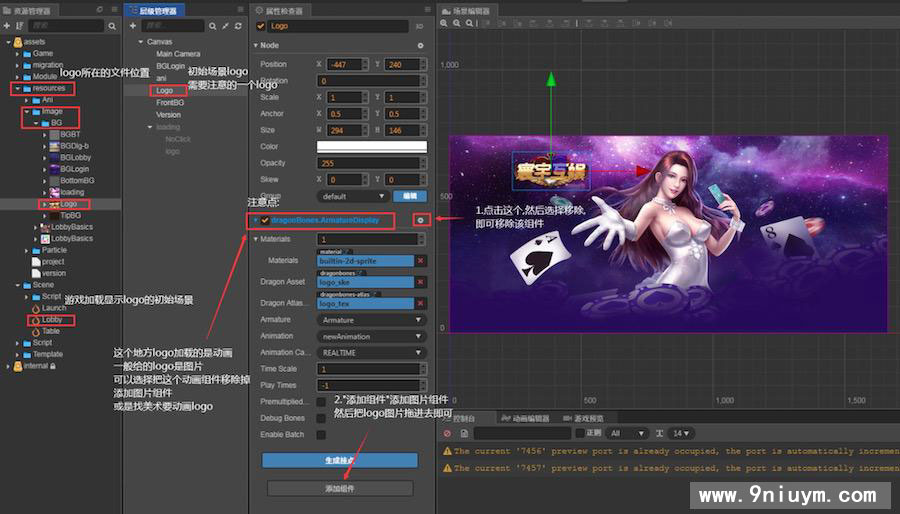900x514 pixels.
Task: Click the BGLobby image thumbnail
Action: tap(55, 157)
